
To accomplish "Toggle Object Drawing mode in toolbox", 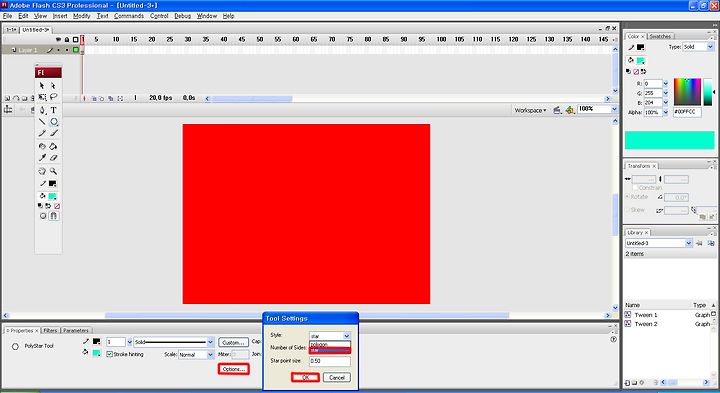I will coord(43,216).
